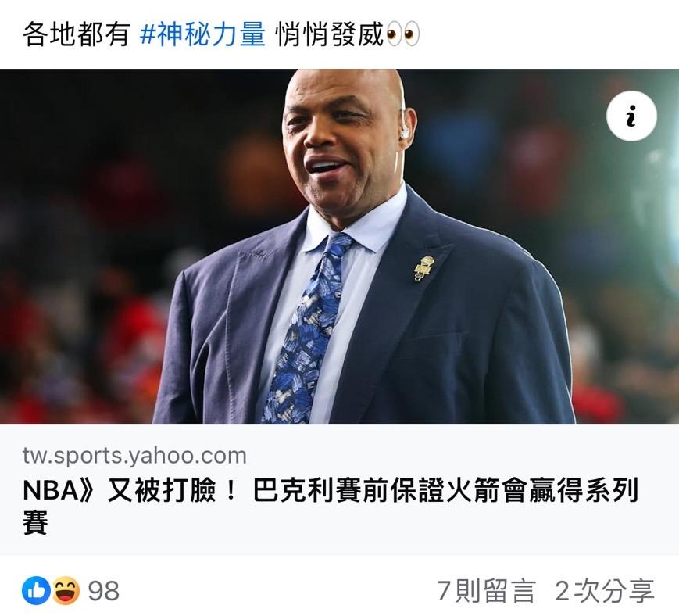The height and width of the screenshot is (616, 679).
Task: Click the laughing haha reaction emoji
Action: [66, 590]
